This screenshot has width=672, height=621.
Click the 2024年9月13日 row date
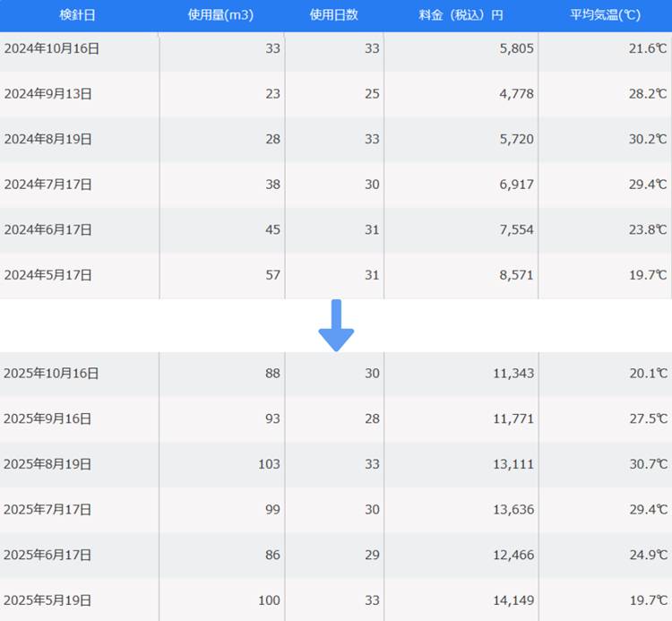[48, 94]
